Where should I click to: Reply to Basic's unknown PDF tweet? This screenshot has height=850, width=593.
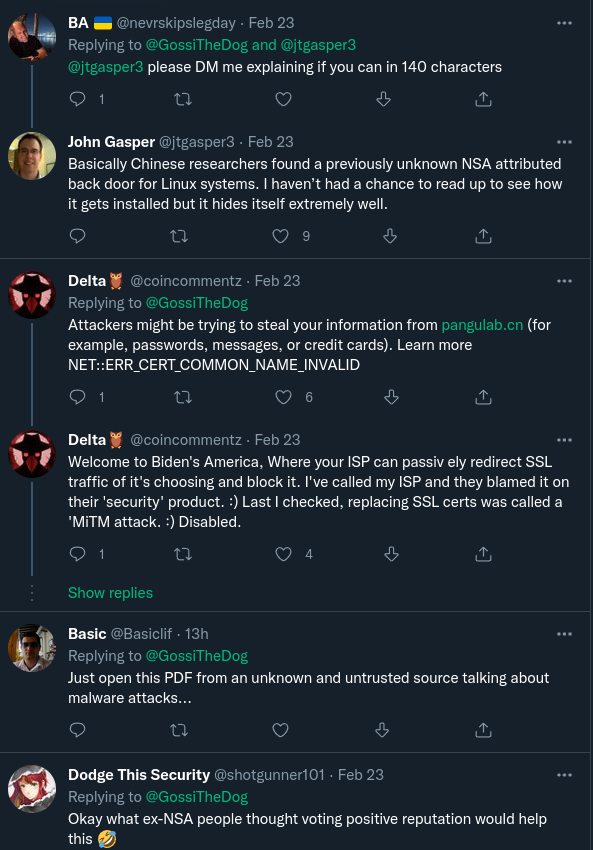click(78, 730)
